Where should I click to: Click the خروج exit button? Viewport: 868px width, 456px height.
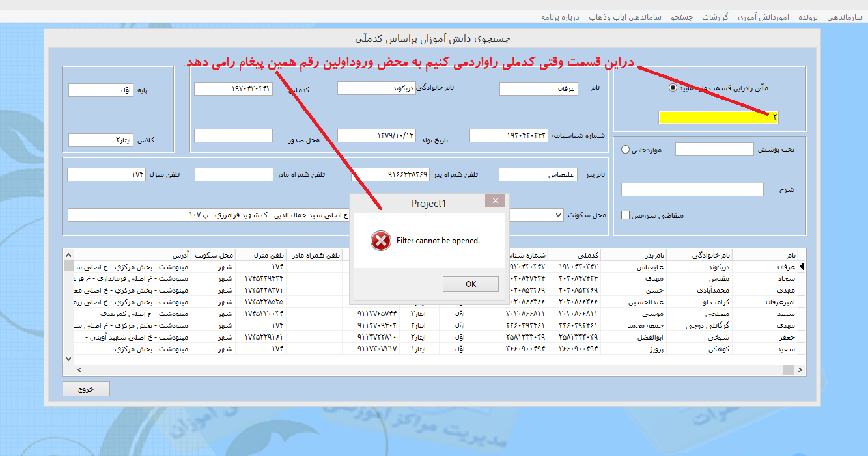coord(86,389)
